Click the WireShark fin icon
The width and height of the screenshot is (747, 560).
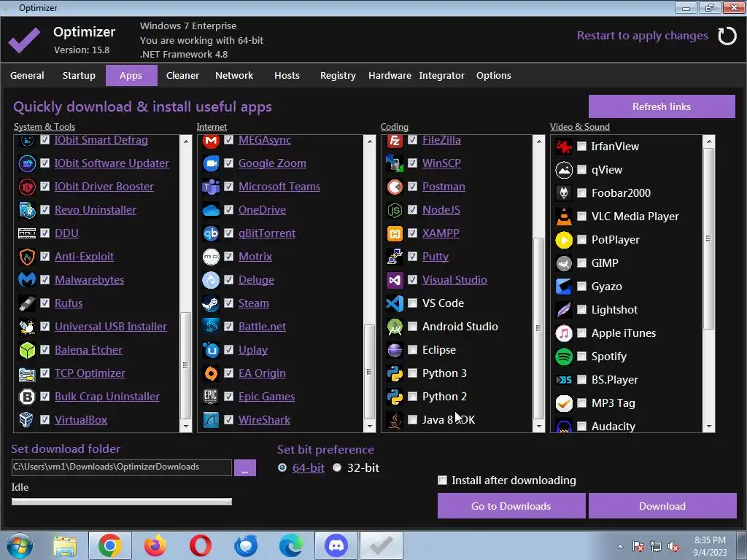pos(211,420)
